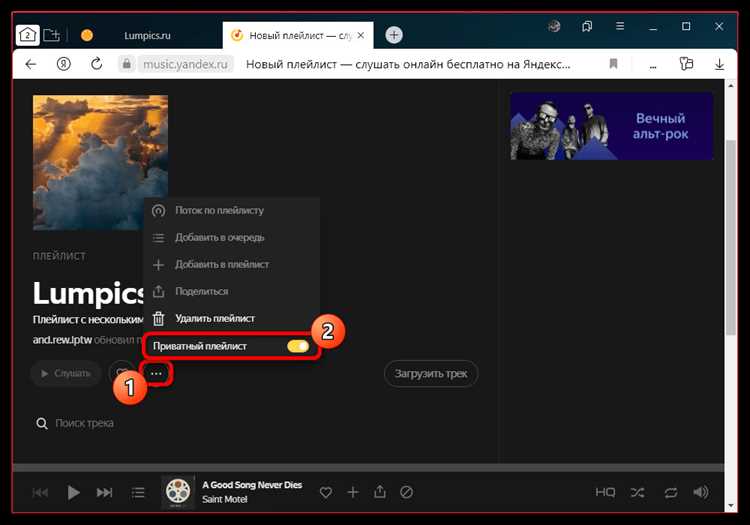The height and width of the screenshot is (525, 750).
Task: Choose Добавить в плейлист from menu
Action: coord(232,264)
